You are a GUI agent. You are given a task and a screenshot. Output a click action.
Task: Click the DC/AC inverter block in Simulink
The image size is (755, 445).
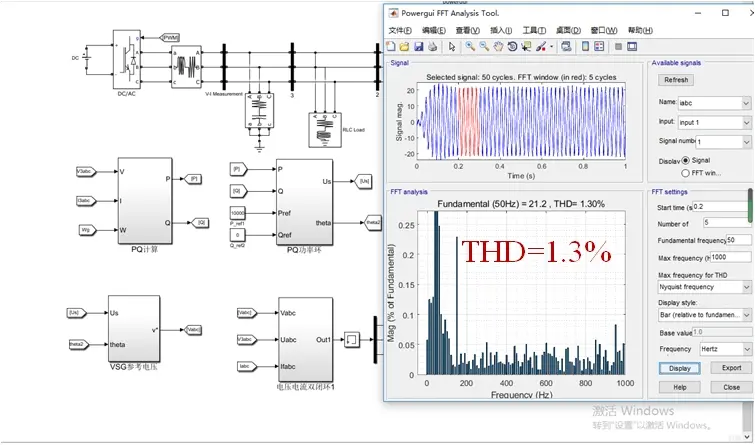[x=127, y=59]
